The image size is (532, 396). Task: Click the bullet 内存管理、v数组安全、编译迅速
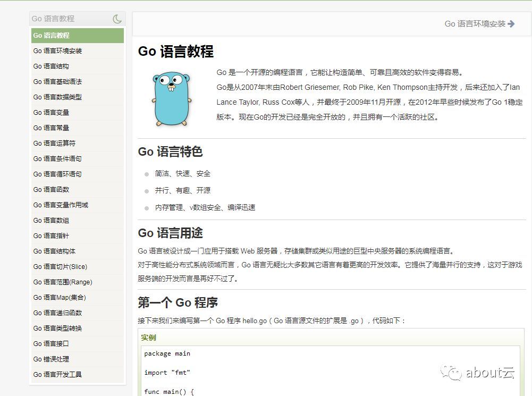pyautogui.click(x=205, y=208)
